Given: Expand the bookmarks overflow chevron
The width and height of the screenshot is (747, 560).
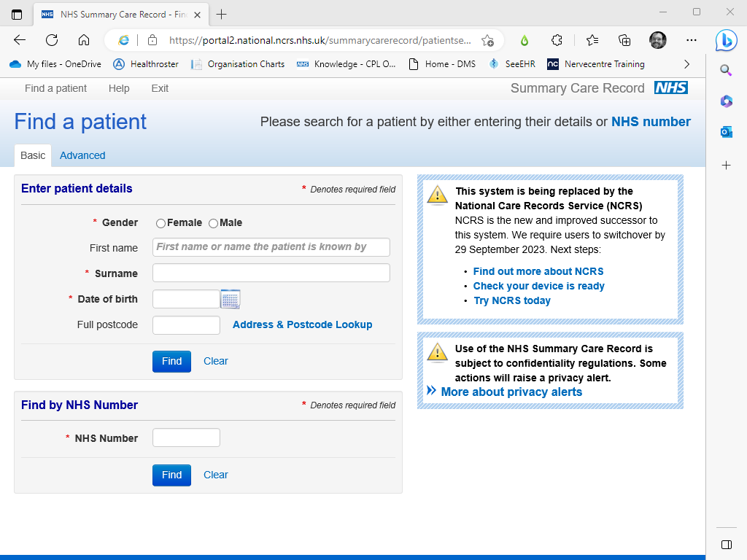Looking at the screenshot, I should coord(686,64).
